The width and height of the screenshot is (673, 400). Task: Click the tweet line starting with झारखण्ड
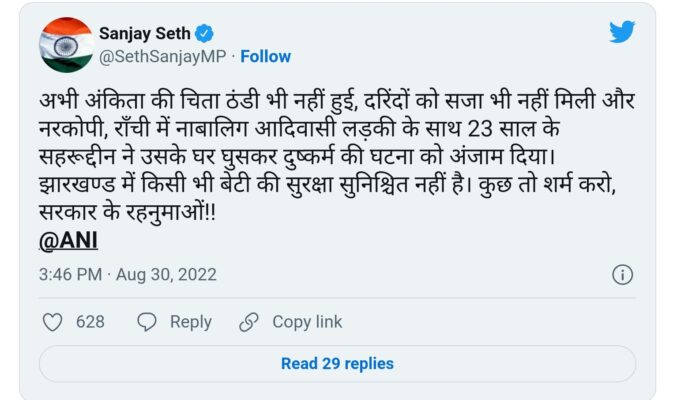[x=330, y=186]
